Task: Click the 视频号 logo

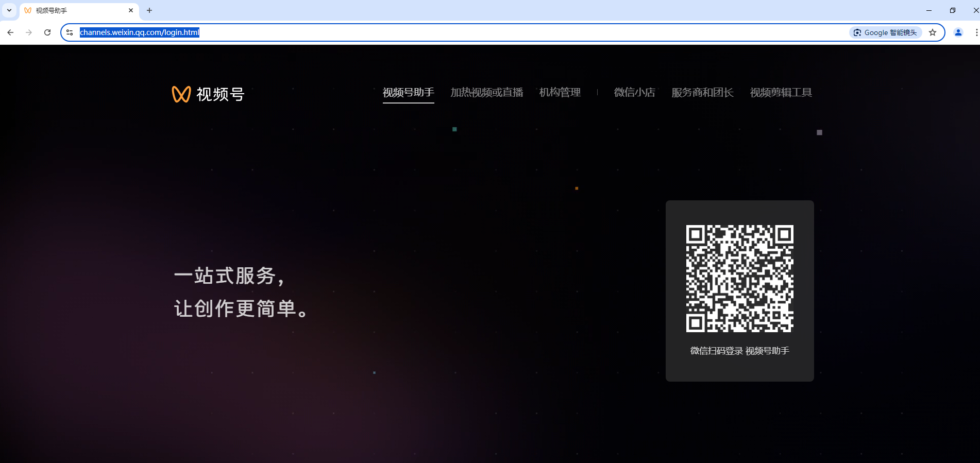Action: coord(208,94)
